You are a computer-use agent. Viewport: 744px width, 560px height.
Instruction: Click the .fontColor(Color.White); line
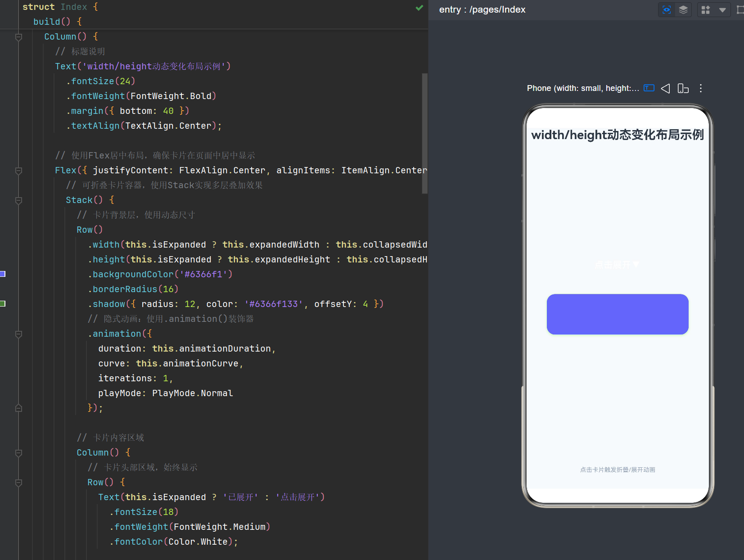tap(174, 542)
